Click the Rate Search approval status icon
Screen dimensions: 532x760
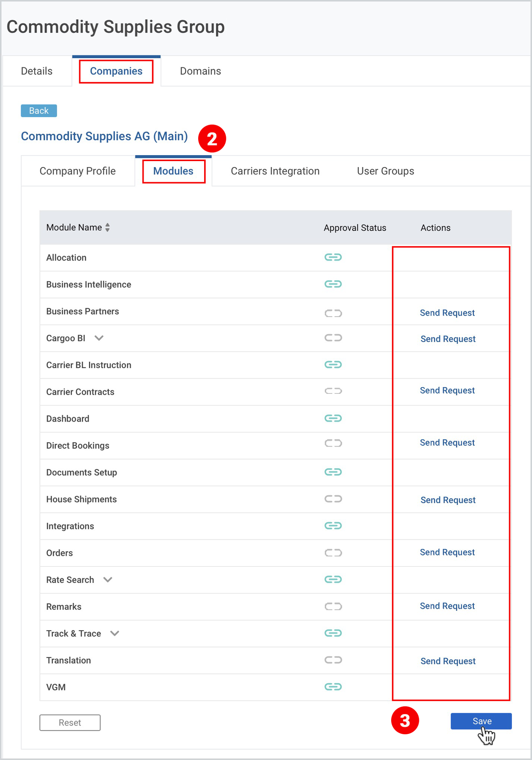[333, 579]
